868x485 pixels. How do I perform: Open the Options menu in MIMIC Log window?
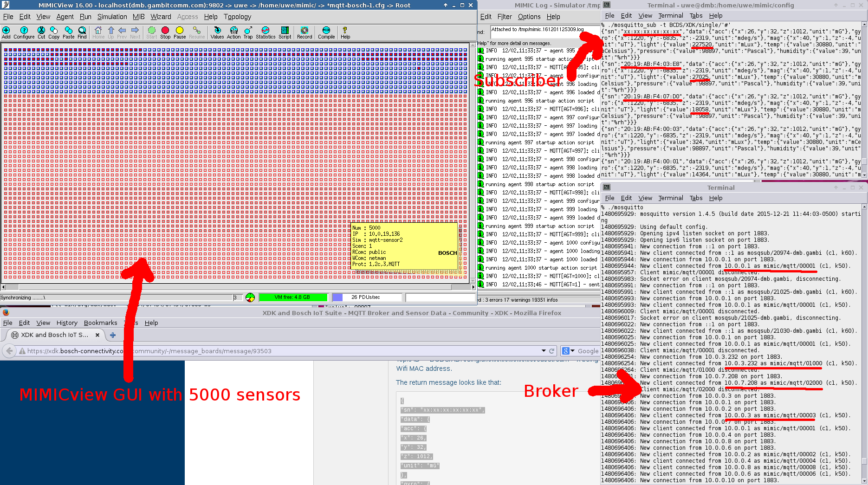point(529,17)
